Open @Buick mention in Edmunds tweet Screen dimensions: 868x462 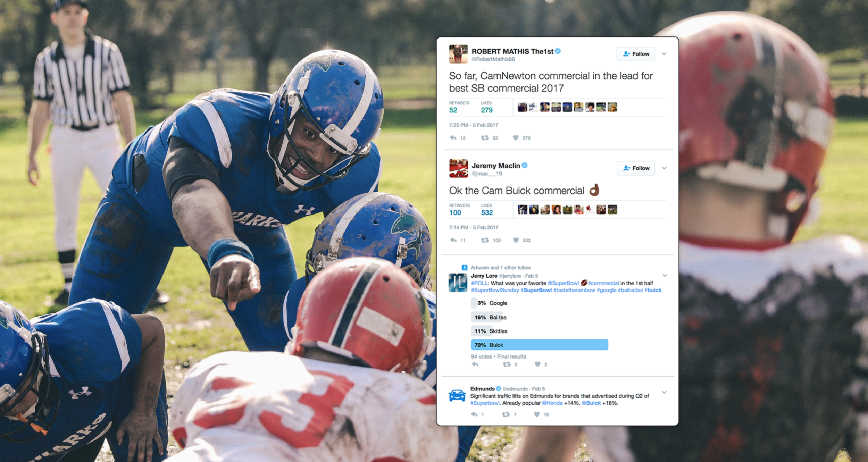[591, 403]
